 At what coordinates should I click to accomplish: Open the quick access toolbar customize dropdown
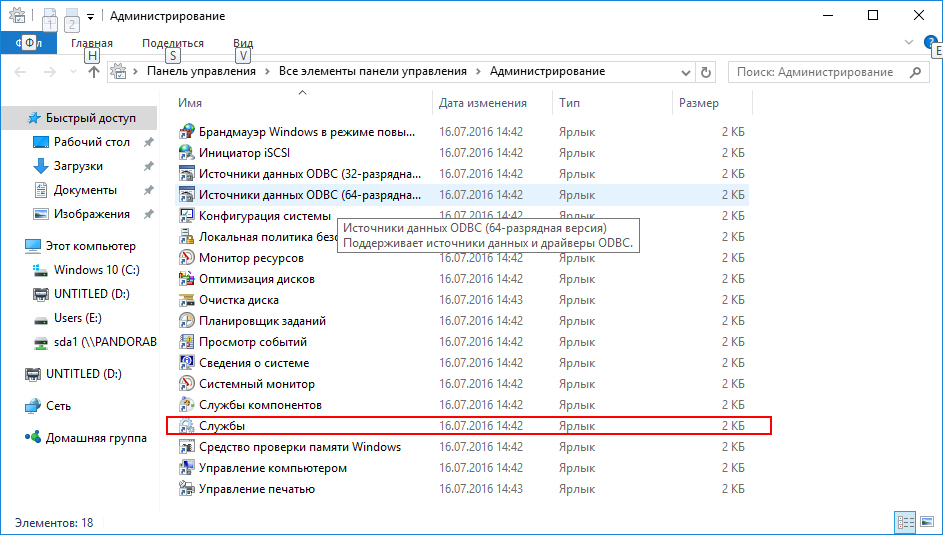tap(90, 17)
